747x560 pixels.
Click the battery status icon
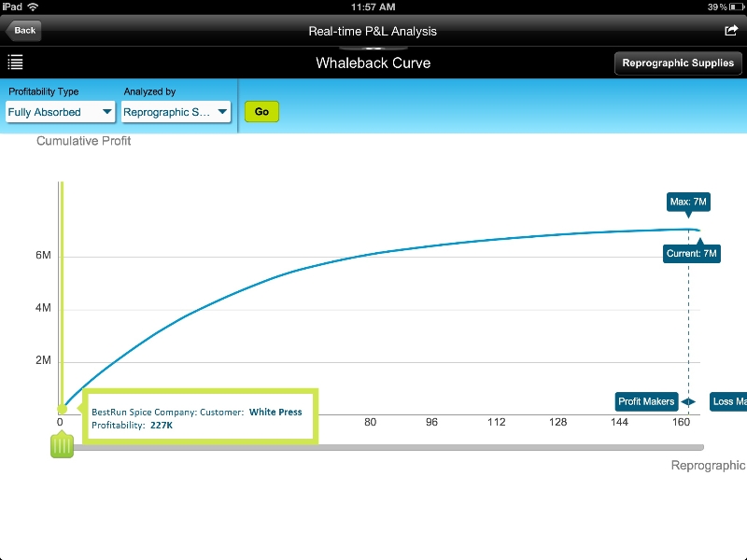click(737, 7)
